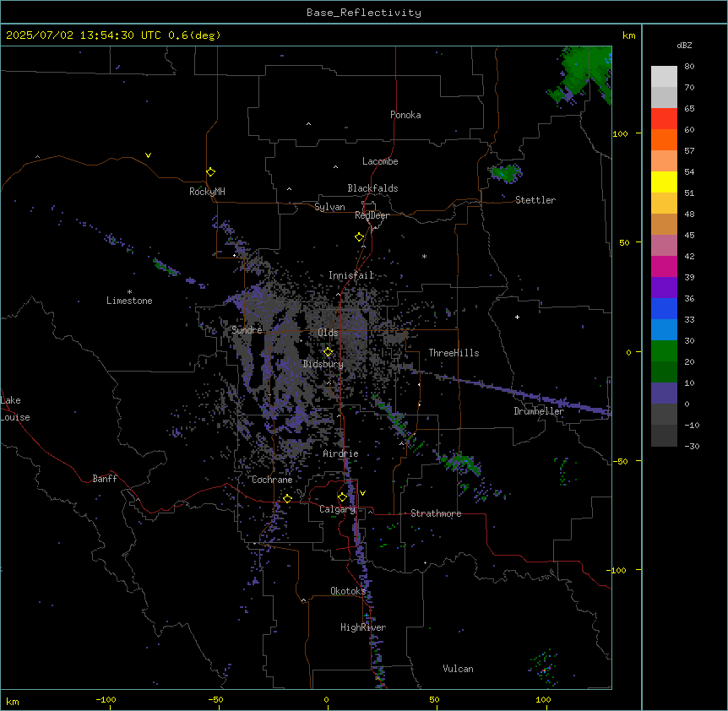Select the orange swatch between 60 and 57

[x=664, y=139]
